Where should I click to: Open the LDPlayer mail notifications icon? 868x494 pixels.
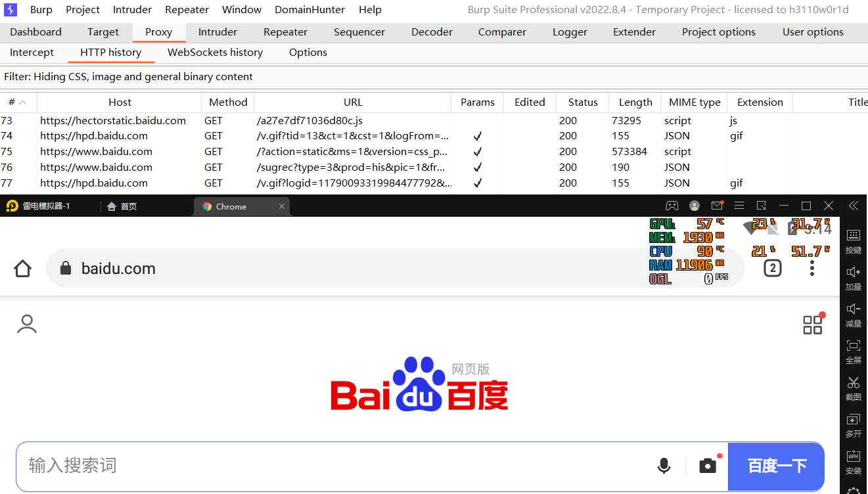click(717, 206)
